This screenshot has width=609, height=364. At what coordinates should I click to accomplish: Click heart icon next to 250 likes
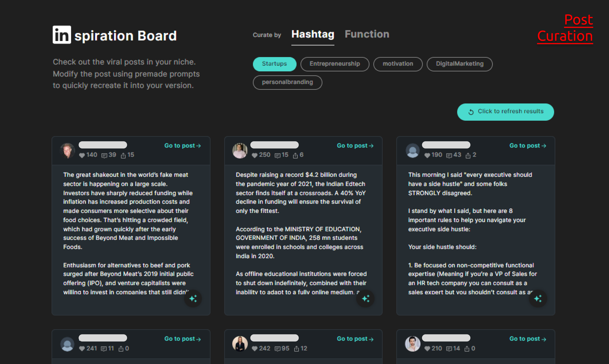[255, 155]
